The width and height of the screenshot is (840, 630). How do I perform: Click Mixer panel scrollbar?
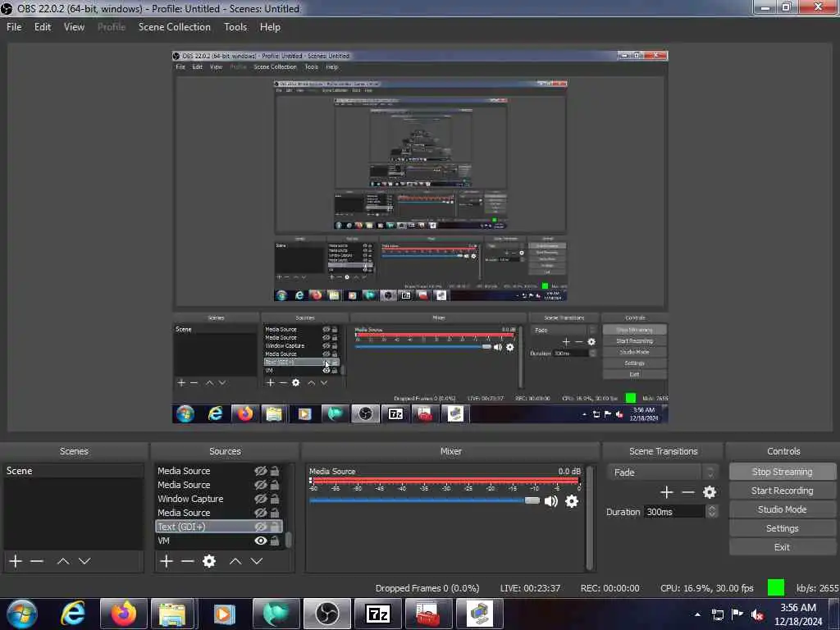(590, 517)
